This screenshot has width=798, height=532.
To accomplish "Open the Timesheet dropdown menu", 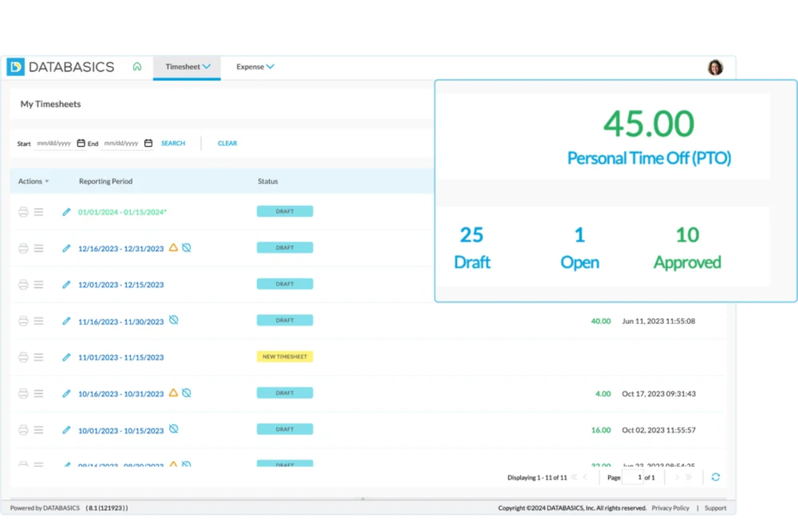I will tap(187, 66).
